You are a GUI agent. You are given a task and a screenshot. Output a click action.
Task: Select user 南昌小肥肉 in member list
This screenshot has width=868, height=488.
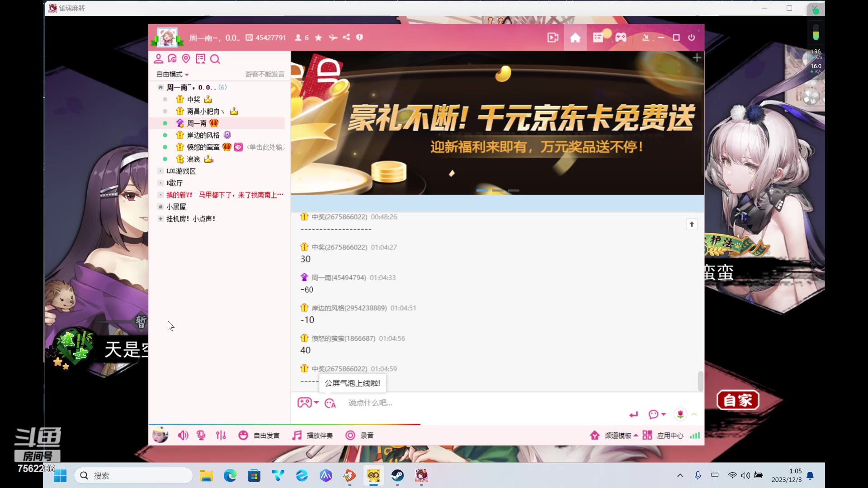(x=206, y=111)
